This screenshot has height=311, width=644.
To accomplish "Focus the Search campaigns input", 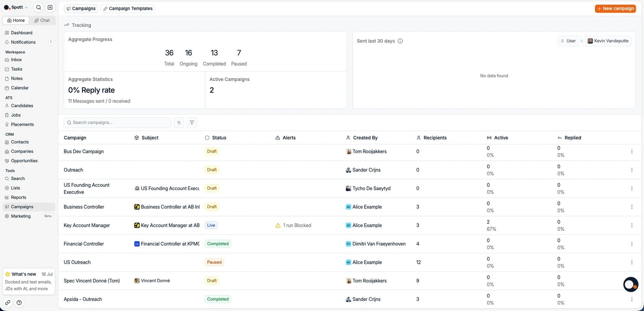I will click(118, 122).
